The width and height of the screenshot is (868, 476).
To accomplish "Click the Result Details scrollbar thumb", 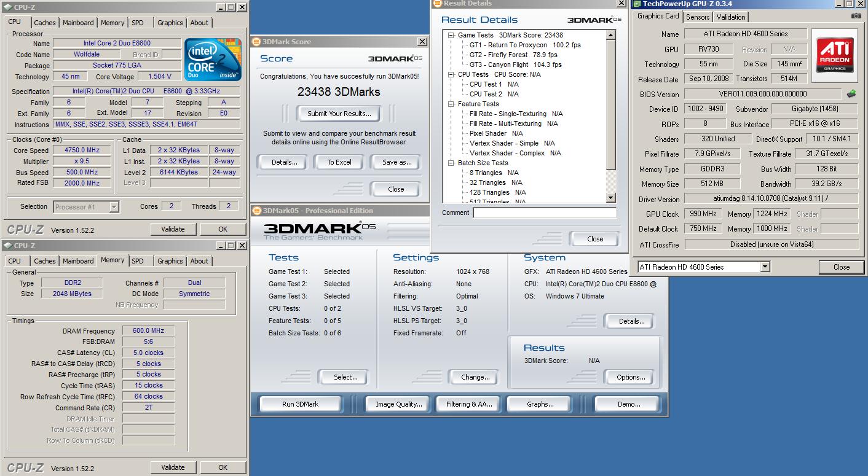I will click(611, 105).
